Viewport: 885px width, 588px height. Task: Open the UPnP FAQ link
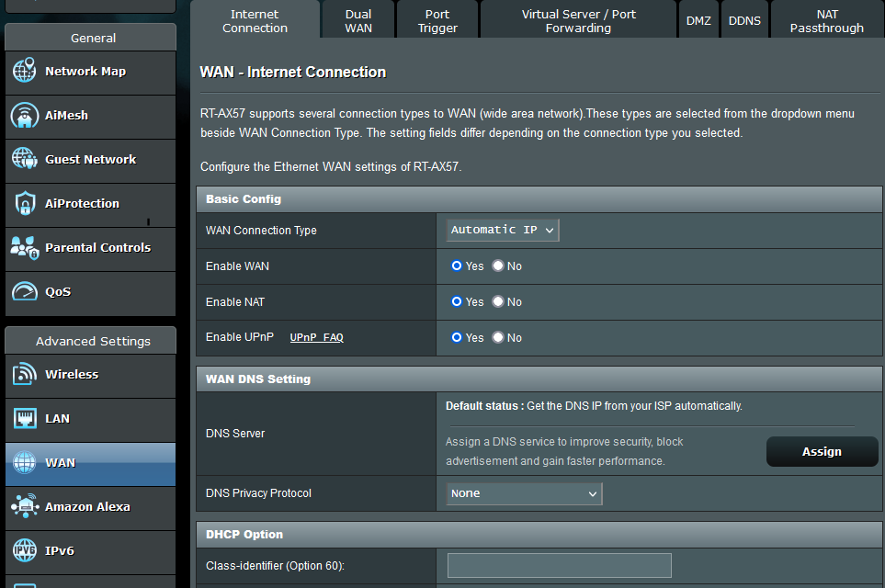pos(316,337)
